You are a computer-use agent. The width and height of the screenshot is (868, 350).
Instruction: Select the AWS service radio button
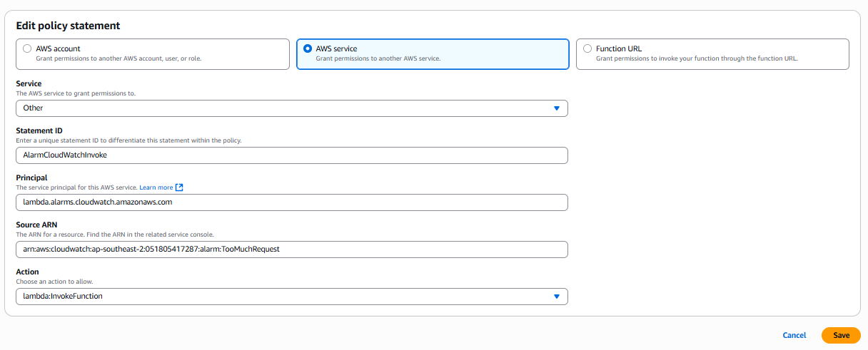pos(308,48)
